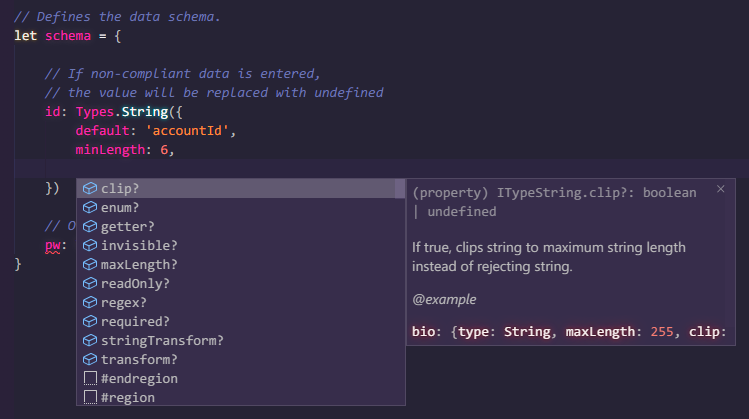Insert the #endregion snippet suggestion
Viewport: 749px width, 419px height.
click(x=139, y=379)
